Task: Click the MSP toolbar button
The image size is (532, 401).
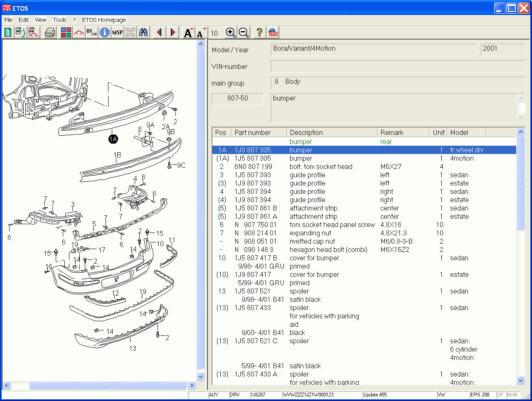Action: 118,32
